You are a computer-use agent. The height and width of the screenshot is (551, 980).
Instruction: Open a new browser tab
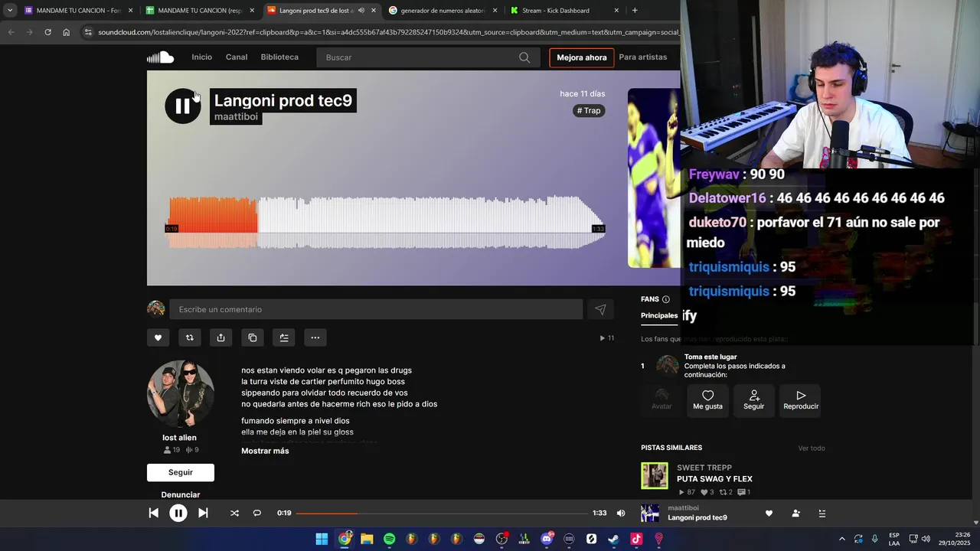point(635,11)
